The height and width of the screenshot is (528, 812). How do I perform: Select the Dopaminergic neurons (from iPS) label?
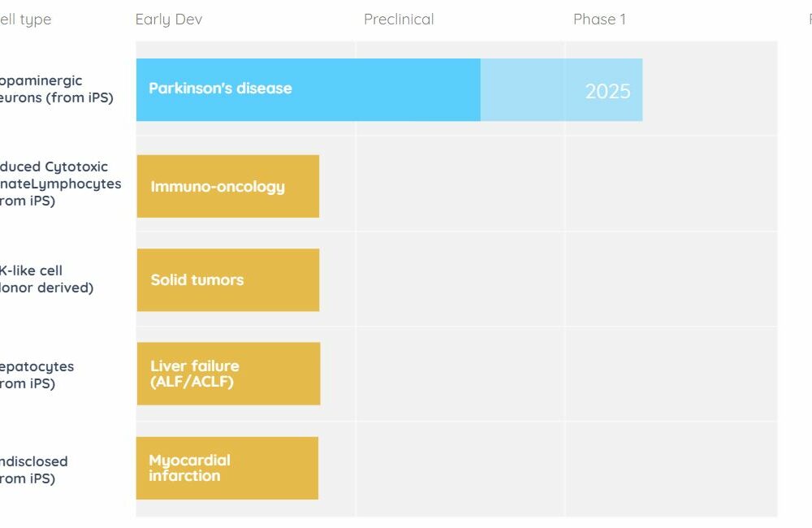tap(57, 89)
